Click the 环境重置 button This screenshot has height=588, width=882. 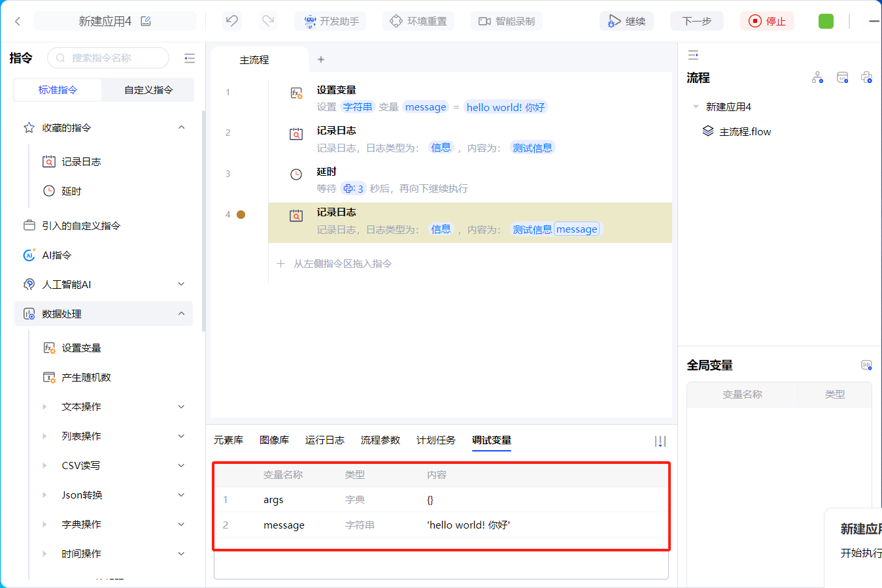click(418, 21)
